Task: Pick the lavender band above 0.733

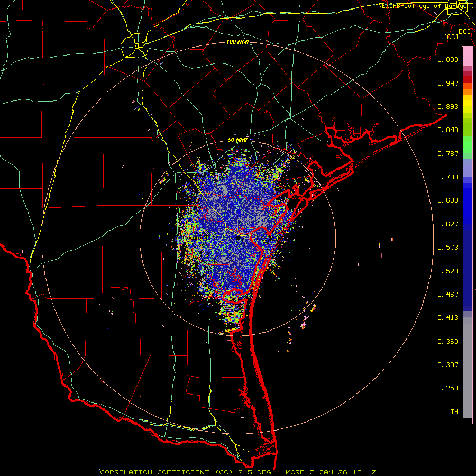Action: pos(467,168)
